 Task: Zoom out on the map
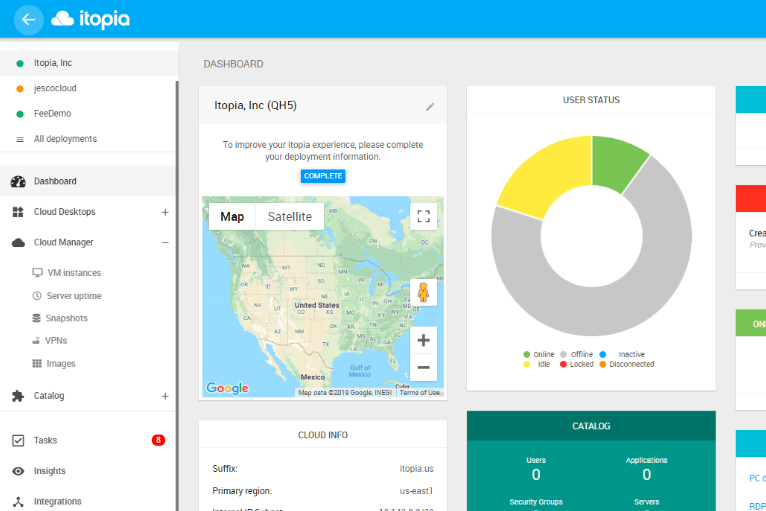coord(424,367)
